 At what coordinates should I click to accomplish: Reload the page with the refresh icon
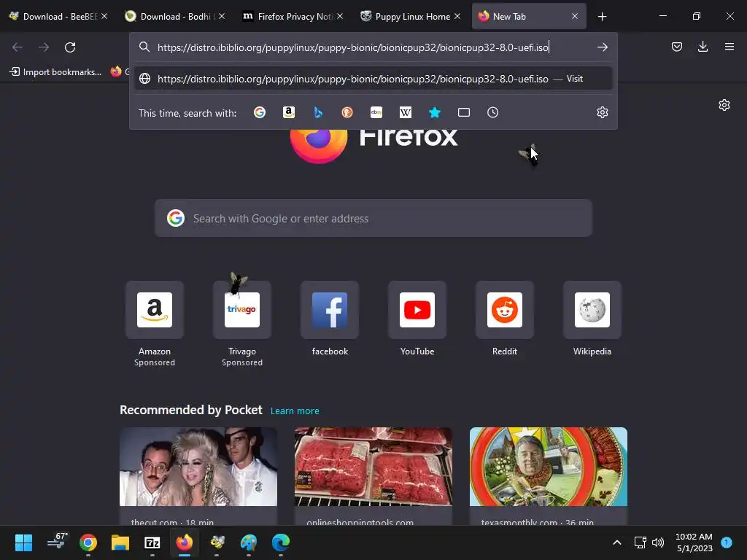[70, 47]
